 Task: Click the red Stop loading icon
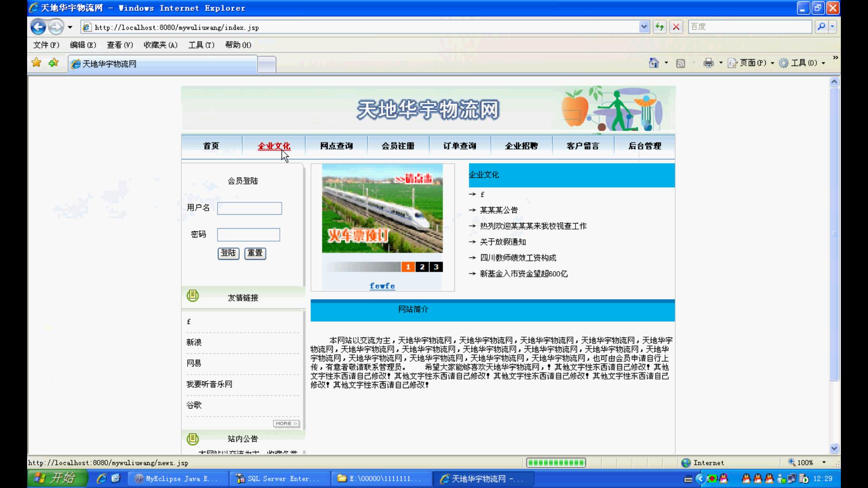(676, 27)
